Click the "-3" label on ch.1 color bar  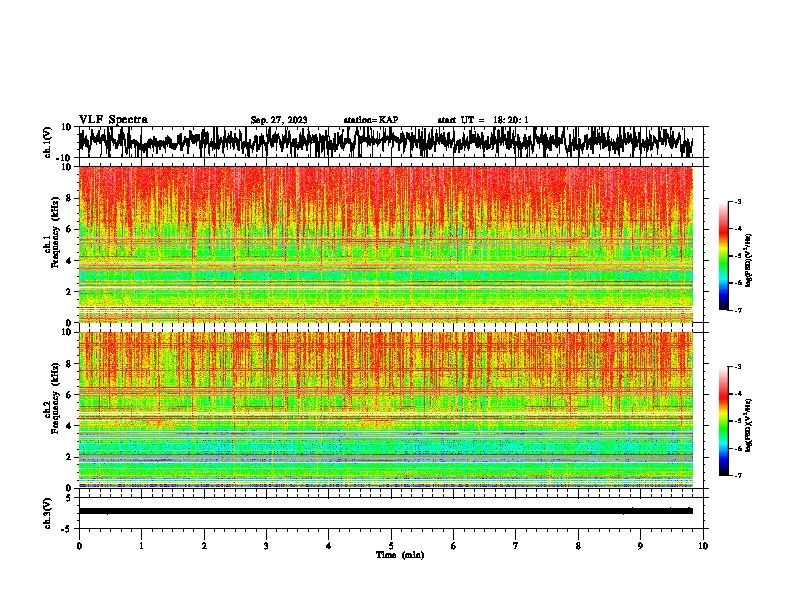737,201
